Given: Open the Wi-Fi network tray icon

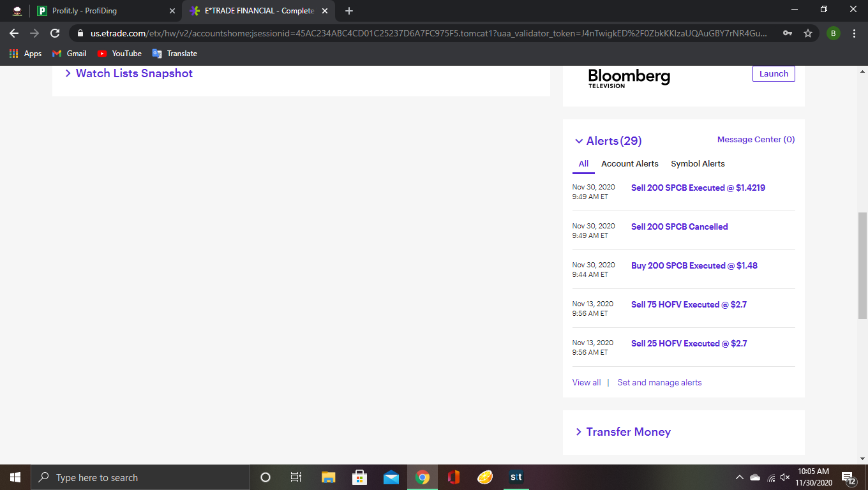Looking at the screenshot, I should tap(771, 477).
